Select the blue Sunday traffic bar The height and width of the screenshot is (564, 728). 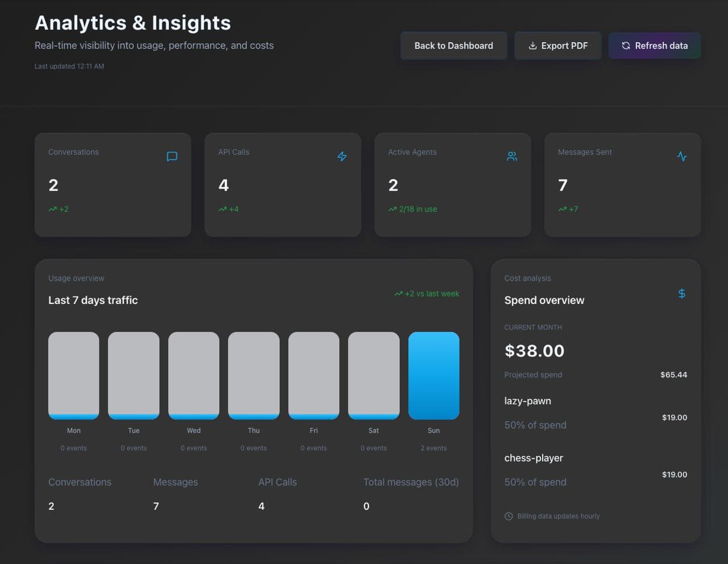pyautogui.click(x=433, y=376)
